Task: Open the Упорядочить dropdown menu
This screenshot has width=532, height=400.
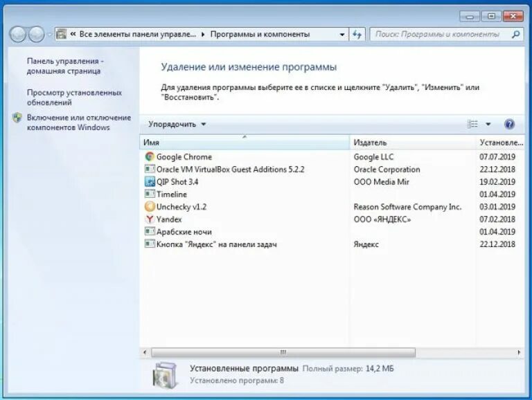Action: pyautogui.click(x=177, y=124)
